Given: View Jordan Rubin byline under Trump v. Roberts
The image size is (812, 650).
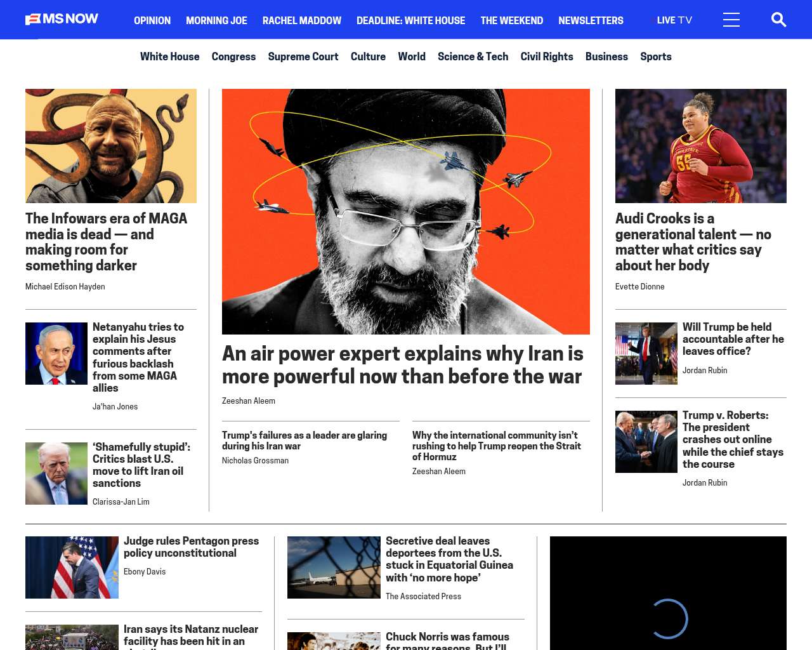Looking at the screenshot, I should coord(705,483).
